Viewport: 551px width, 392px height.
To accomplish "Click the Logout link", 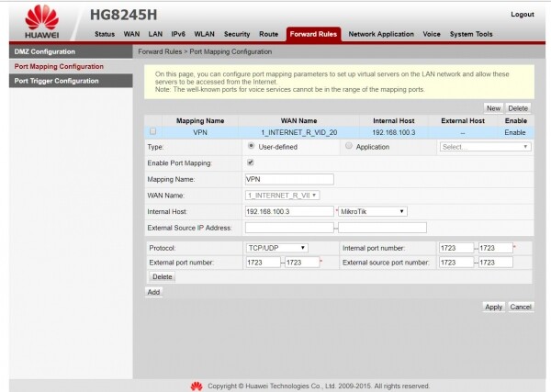I will coord(522,15).
